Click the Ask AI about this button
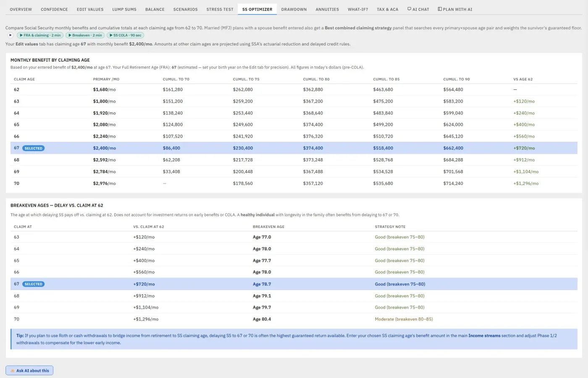Screen dimensions: 588x378 point(29,370)
